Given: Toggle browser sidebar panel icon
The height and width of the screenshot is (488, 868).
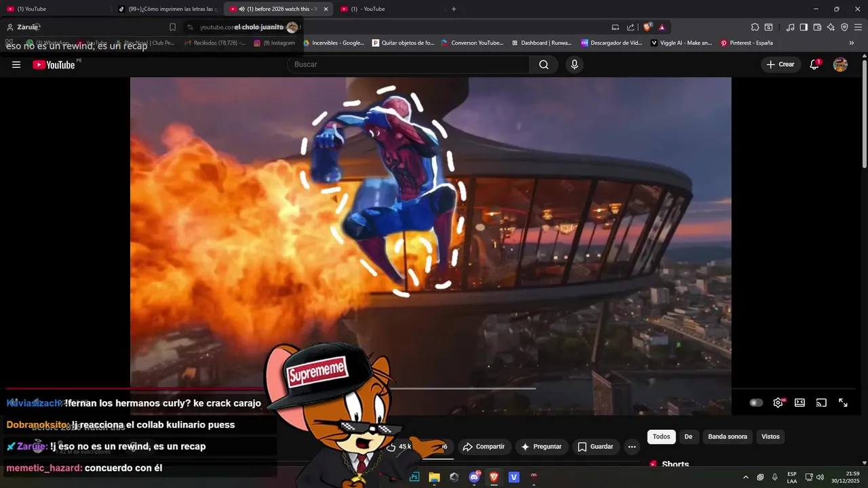Looking at the screenshot, I should click(x=804, y=27).
